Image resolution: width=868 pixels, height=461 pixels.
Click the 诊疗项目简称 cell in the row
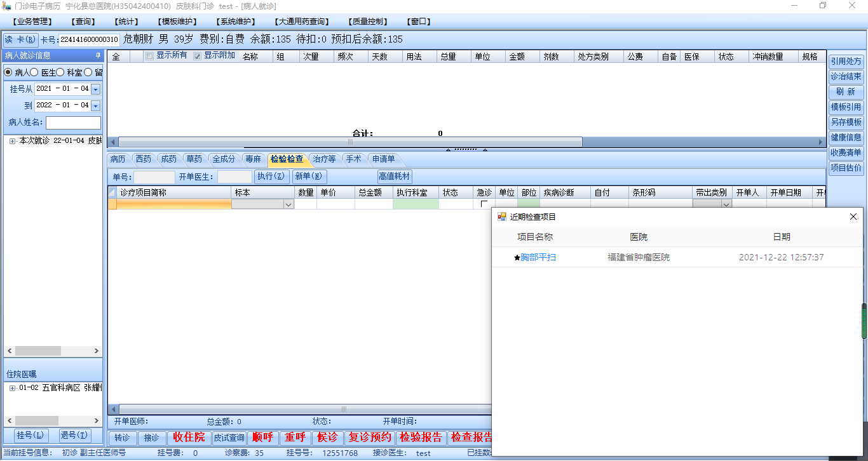pyautogui.click(x=173, y=204)
